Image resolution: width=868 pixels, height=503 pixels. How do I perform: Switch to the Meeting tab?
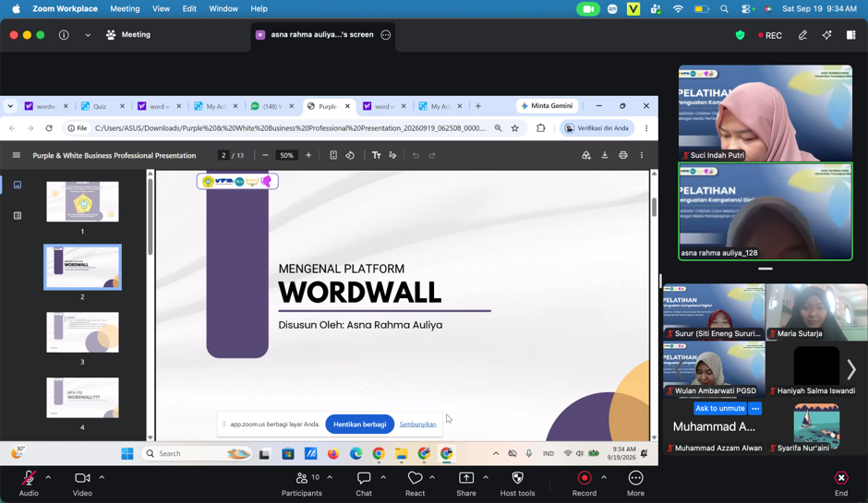pyautogui.click(x=127, y=35)
